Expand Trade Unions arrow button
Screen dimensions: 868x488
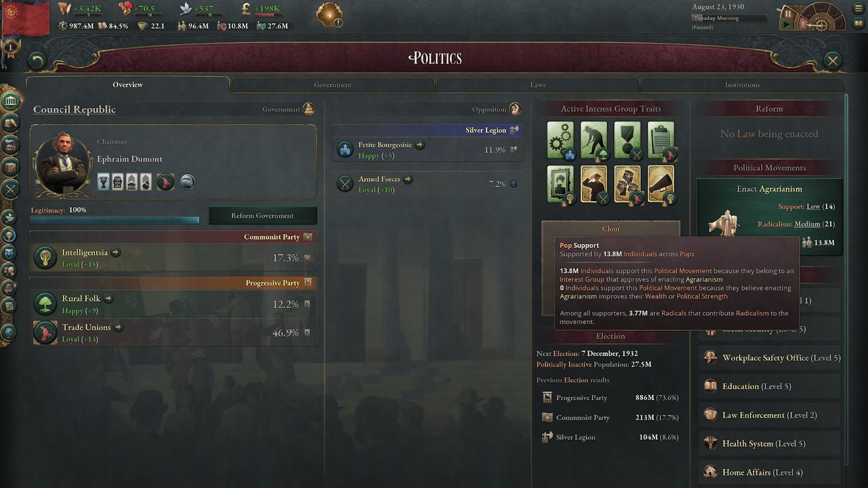coord(118,327)
